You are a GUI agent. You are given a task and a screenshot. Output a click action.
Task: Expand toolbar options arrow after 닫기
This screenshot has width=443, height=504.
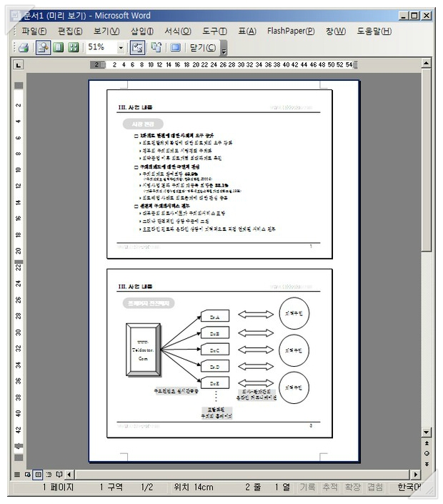pos(224,48)
